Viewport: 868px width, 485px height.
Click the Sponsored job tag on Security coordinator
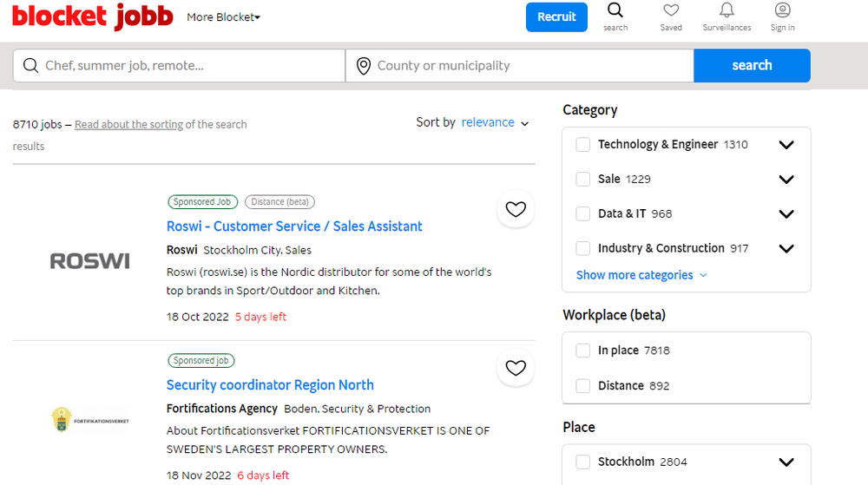(201, 361)
